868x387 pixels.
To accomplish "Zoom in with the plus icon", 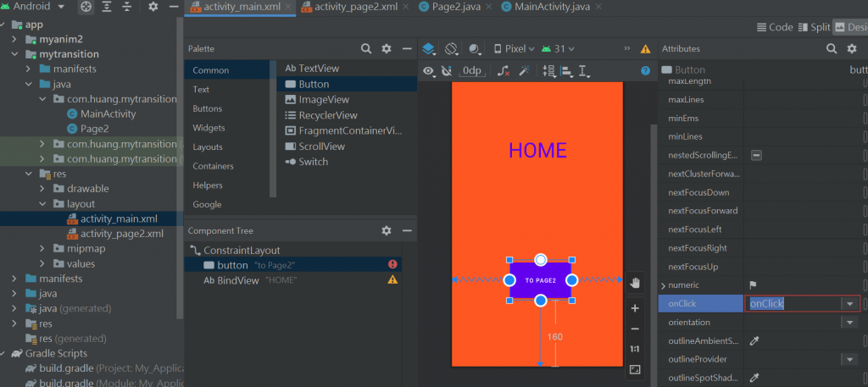I will click(635, 308).
